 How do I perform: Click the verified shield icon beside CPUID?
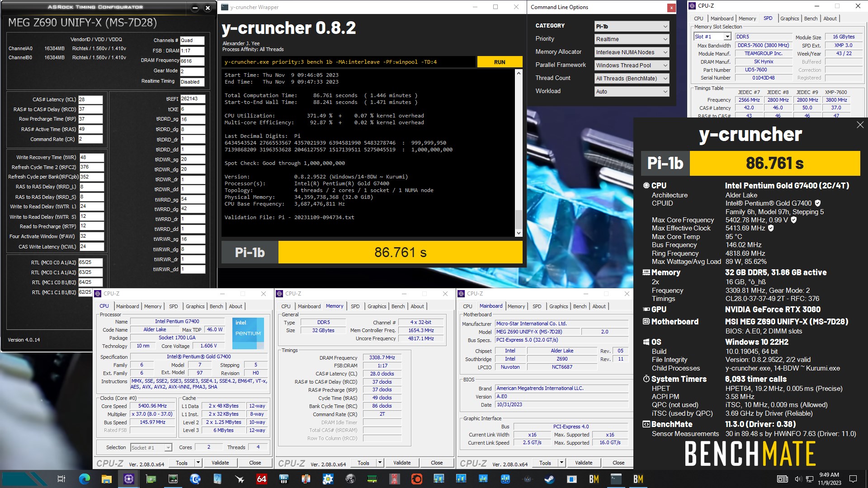(x=817, y=203)
